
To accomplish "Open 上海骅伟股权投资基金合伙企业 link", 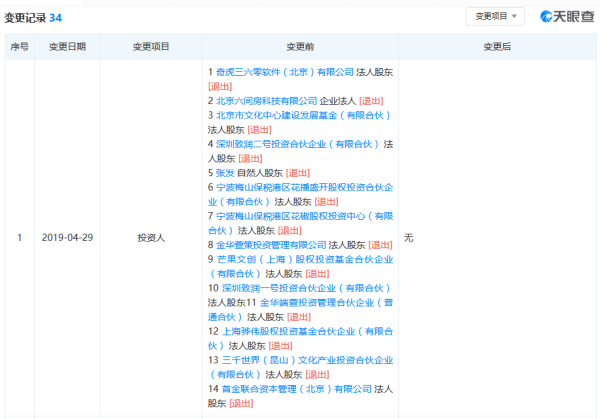I will coord(300,338).
